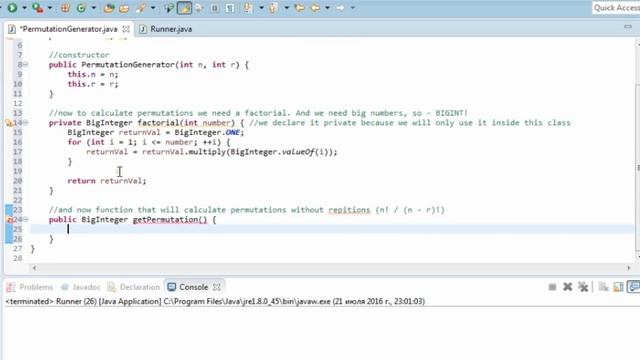Toggle block selection mode icon

tap(215, 8)
